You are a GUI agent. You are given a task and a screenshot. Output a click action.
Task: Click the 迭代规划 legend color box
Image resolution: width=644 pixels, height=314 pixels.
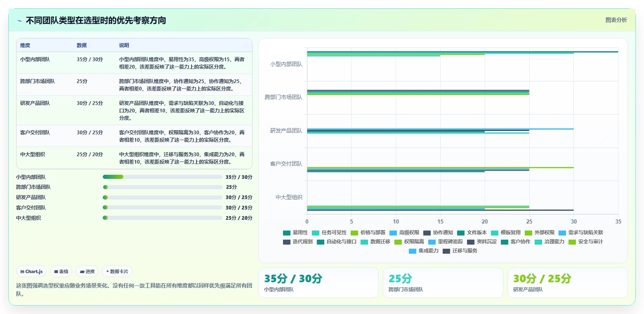287,242
